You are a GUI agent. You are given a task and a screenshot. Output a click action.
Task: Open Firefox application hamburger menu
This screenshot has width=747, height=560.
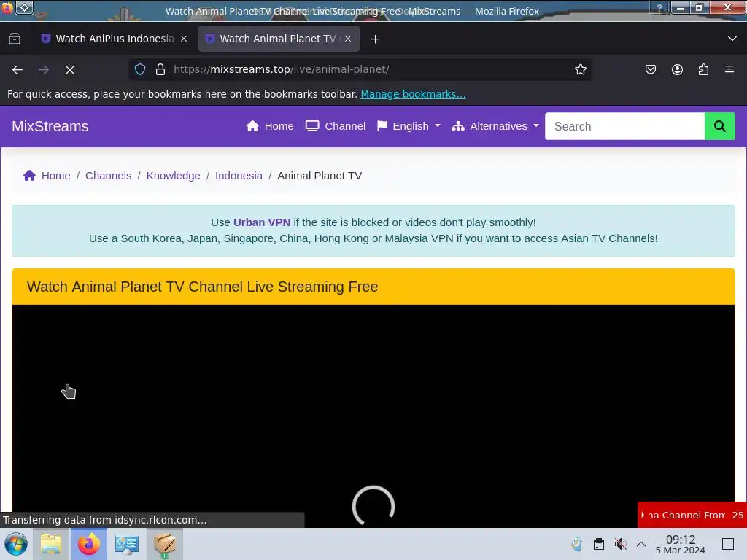729,69
